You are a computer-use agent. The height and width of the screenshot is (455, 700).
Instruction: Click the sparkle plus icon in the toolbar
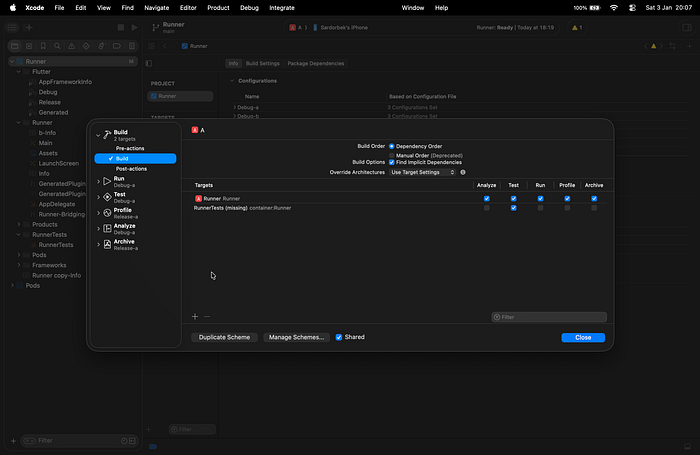29,27
